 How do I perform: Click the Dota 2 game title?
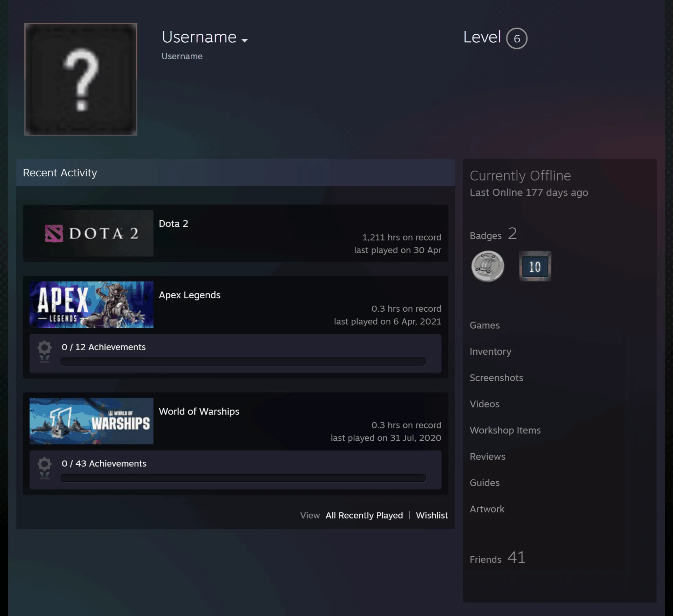(174, 223)
